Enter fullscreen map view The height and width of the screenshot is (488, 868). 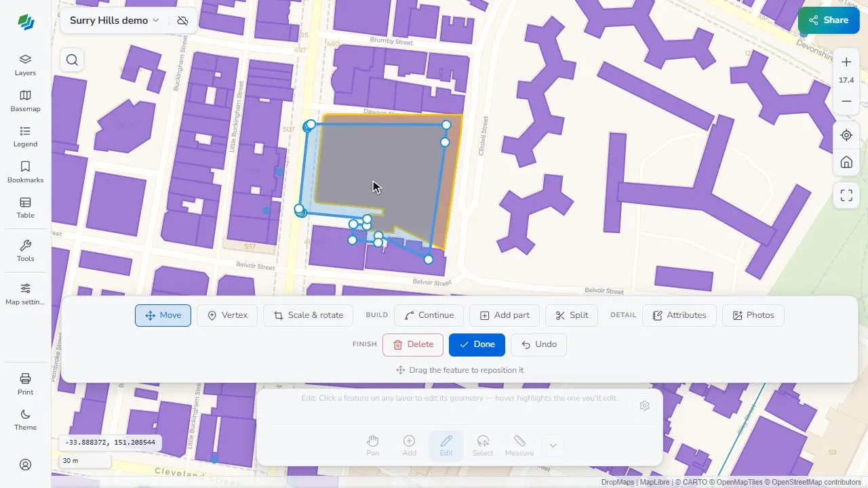846,196
